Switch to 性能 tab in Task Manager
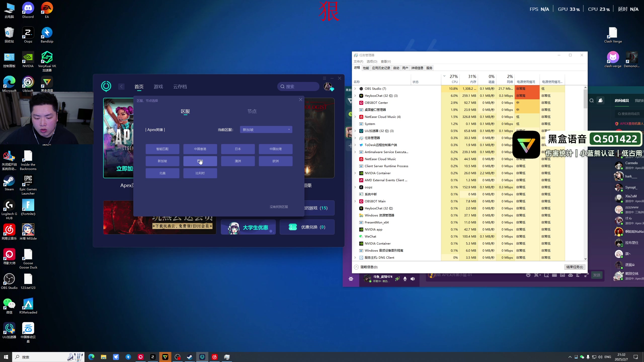This screenshot has height=362, width=644. click(x=366, y=68)
